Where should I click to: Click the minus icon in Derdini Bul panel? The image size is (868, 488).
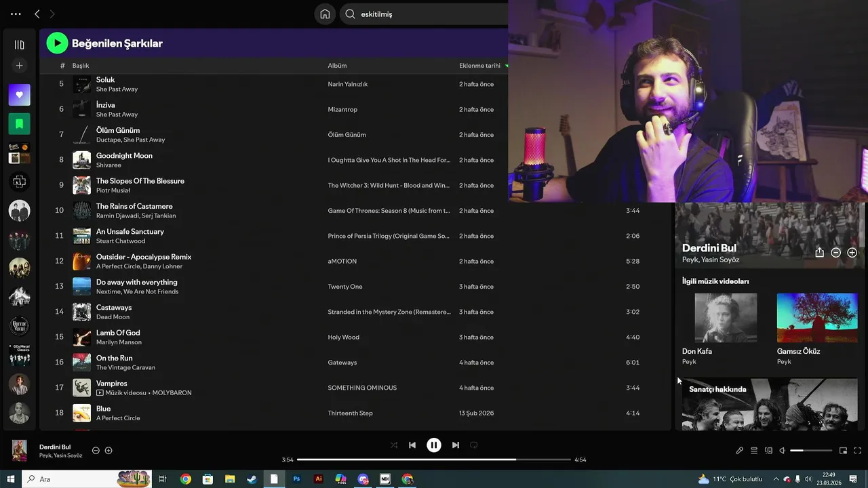click(835, 252)
